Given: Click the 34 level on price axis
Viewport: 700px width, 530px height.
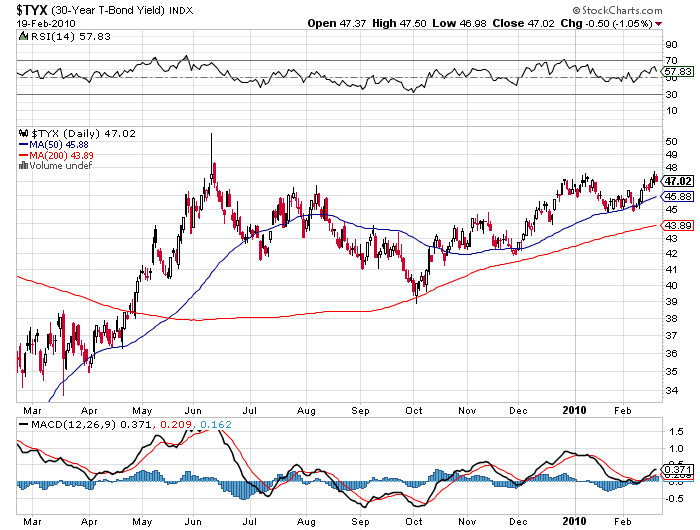Looking at the screenshot, I should pos(671,390).
